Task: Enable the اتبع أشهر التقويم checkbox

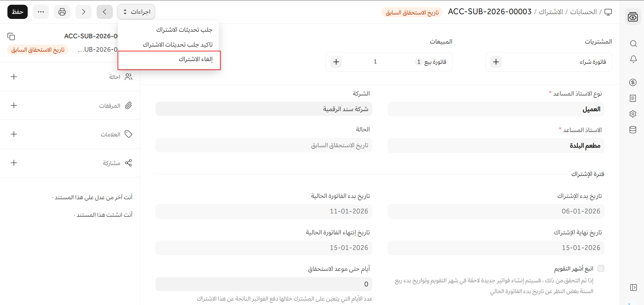Action: click(600, 269)
